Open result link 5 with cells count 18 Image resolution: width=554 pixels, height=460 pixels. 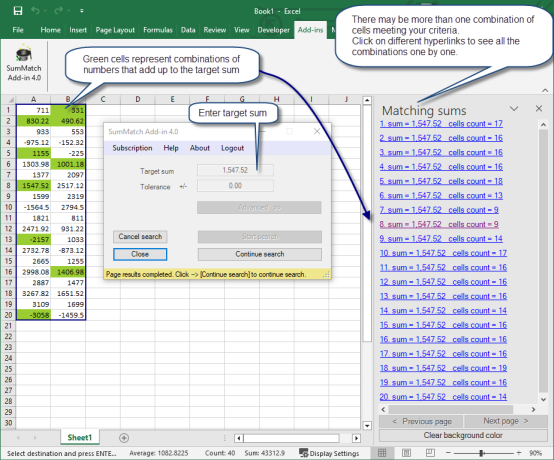(x=441, y=181)
